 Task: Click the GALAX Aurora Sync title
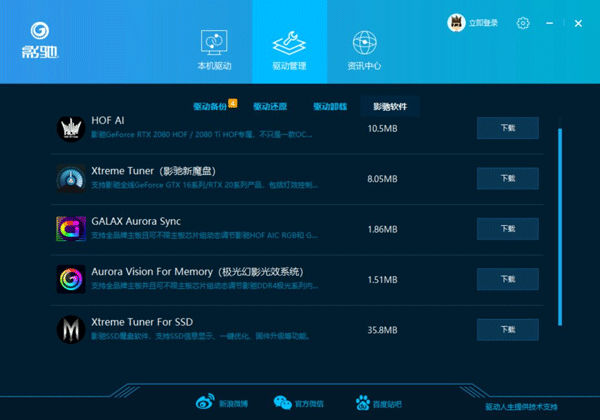[x=136, y=221]
